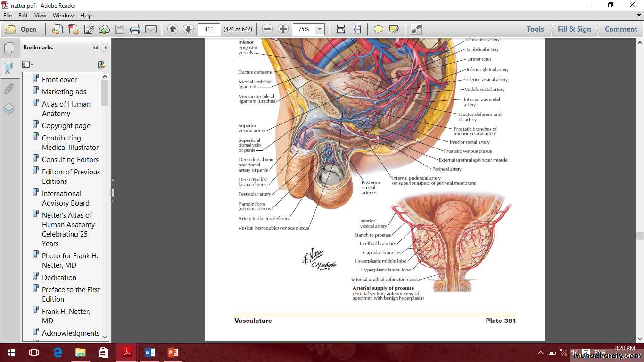Open the Dedication bookmark
644x362 pixels.
tap(59, 278)
